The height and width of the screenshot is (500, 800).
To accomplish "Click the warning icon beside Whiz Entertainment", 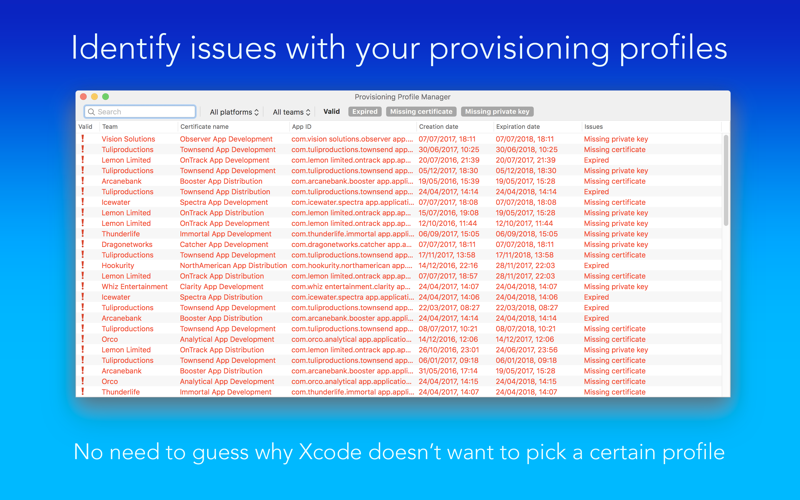I will (83, 286).
